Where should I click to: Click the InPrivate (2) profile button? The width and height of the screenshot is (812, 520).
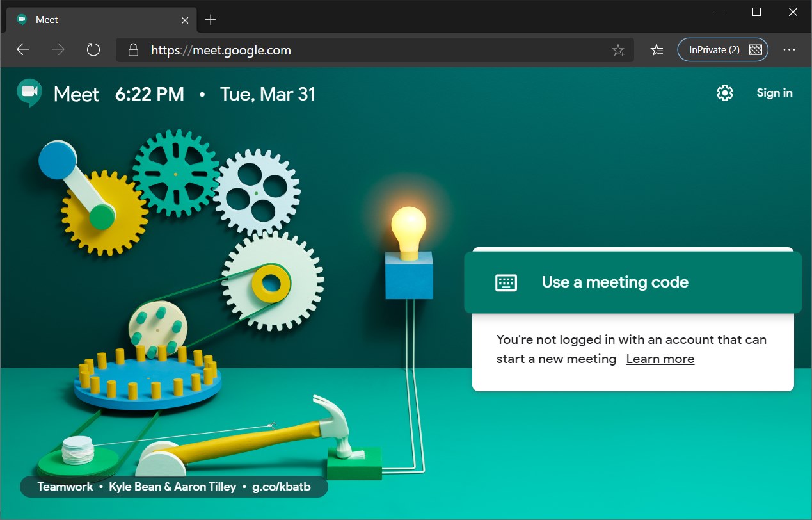(722, 50)
